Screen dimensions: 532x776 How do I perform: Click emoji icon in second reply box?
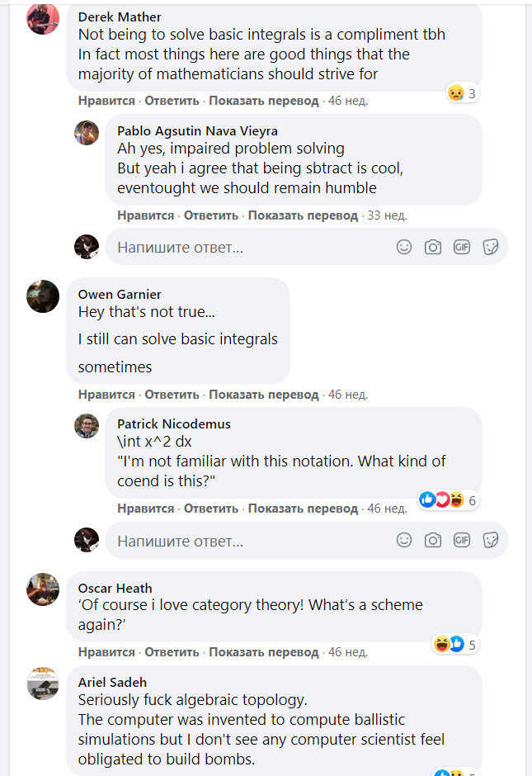(404, 541)
